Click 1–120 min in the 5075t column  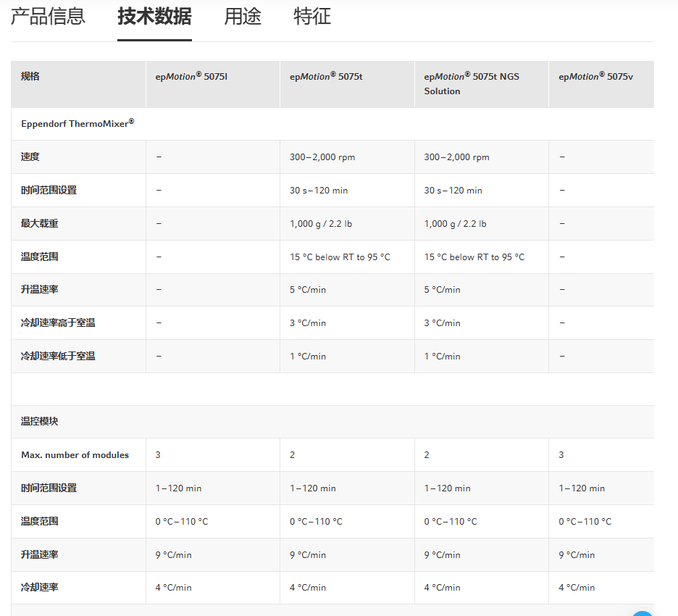313,488
